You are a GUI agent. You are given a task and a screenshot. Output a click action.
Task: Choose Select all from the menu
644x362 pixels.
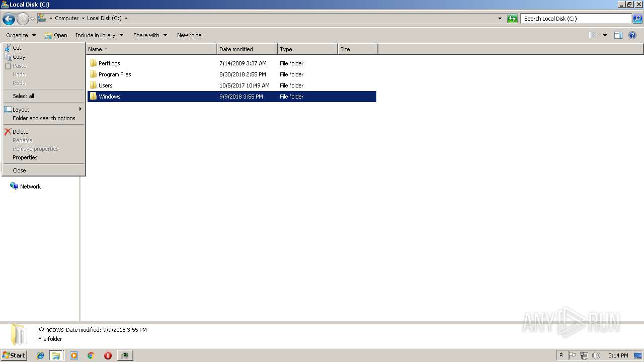[43, 96]
